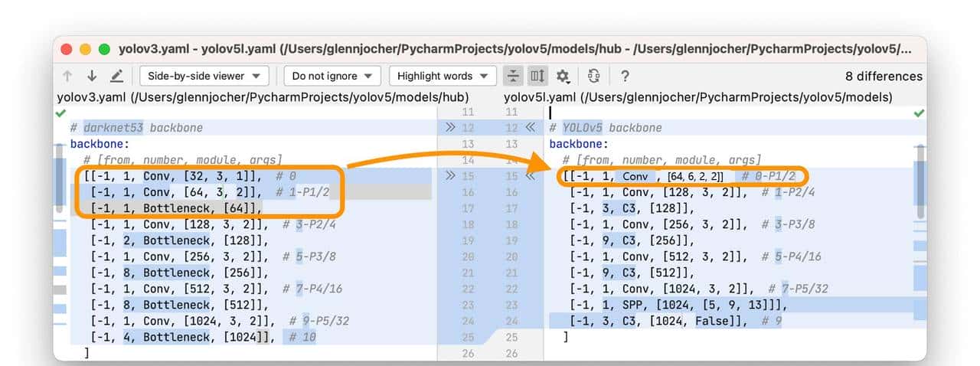This screenshot has width=980, height=366.
Task: Click yolov5l.yaml file path header
Action: click(x=698, y=97)
